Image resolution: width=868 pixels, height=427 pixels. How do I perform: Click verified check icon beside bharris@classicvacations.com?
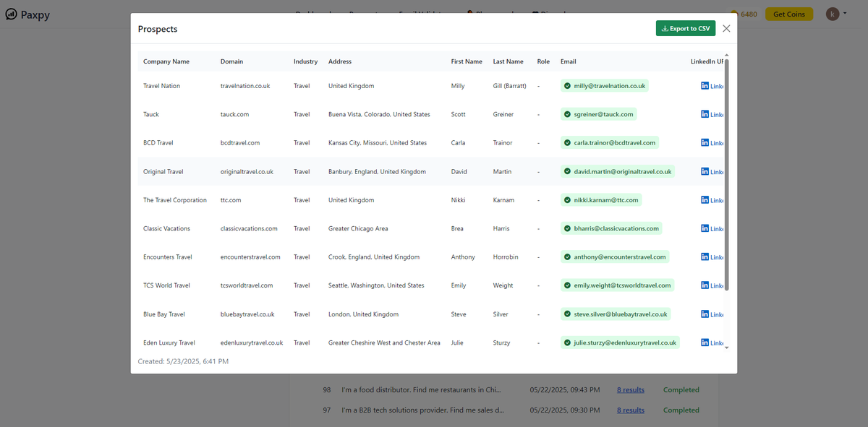coord(568,228)
